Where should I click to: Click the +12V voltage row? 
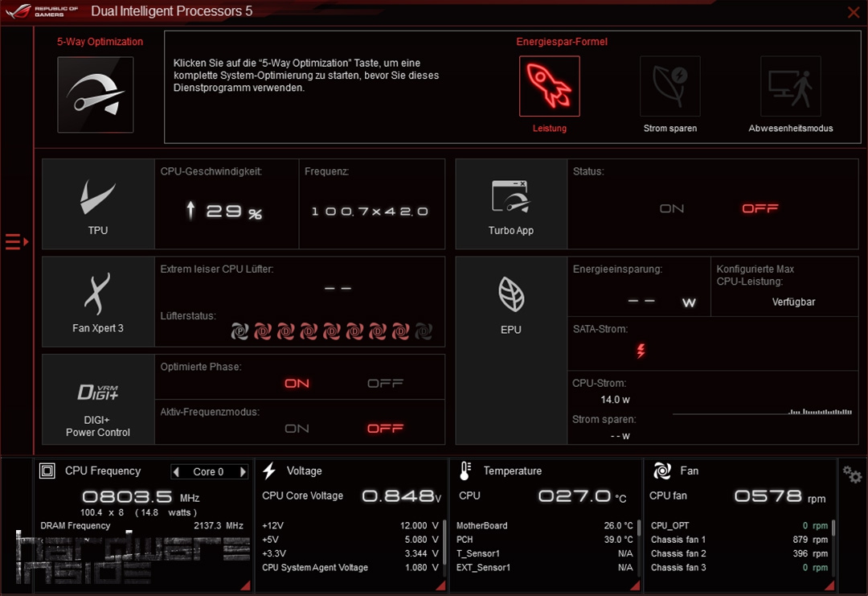coord(350,526)
